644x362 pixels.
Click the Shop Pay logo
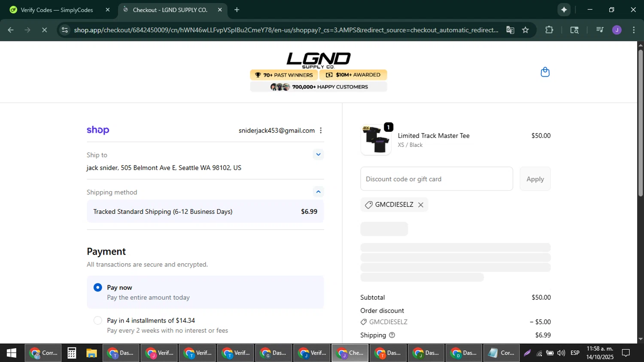(98, 130)
